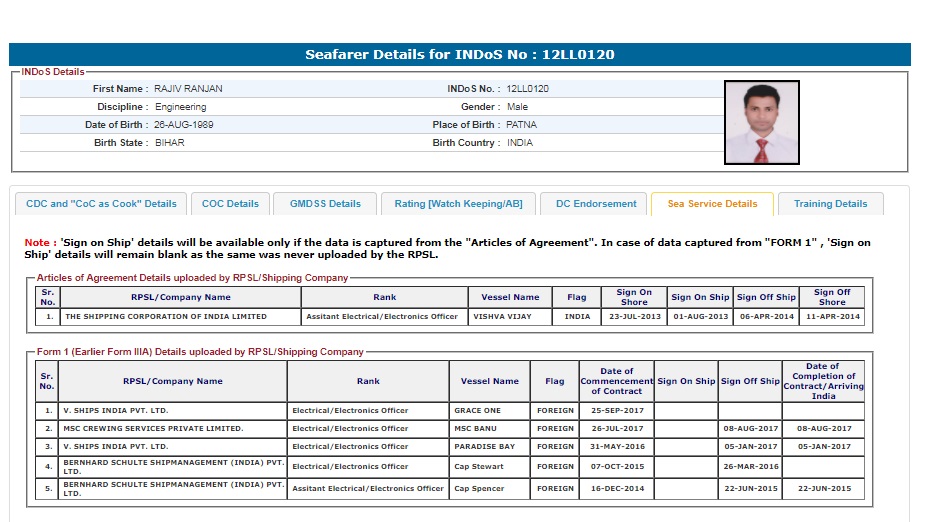Open the GMDSS Details tab
Viewport: 940px width, 522px height.
coord(325,204)
